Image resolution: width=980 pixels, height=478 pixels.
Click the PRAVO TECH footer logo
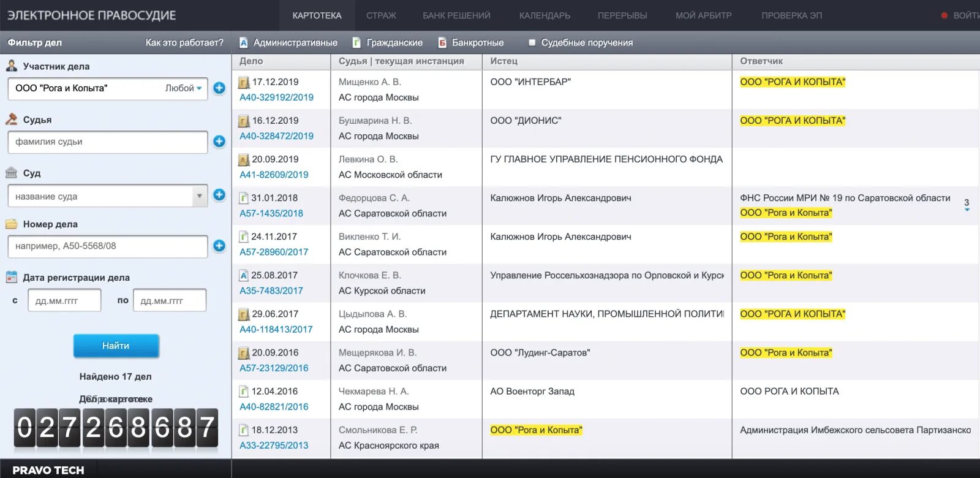coord(48,470)
